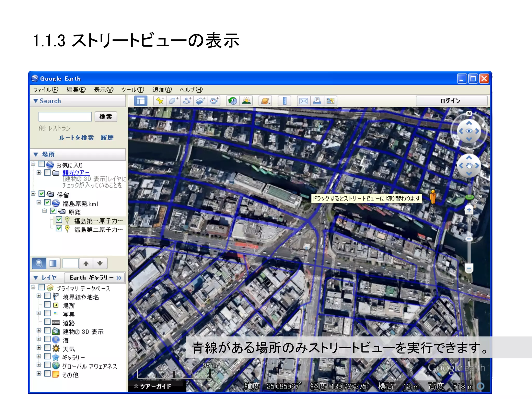532x399 pixels.
Task: Open the ファイル(F) menu
Action: 46,90
